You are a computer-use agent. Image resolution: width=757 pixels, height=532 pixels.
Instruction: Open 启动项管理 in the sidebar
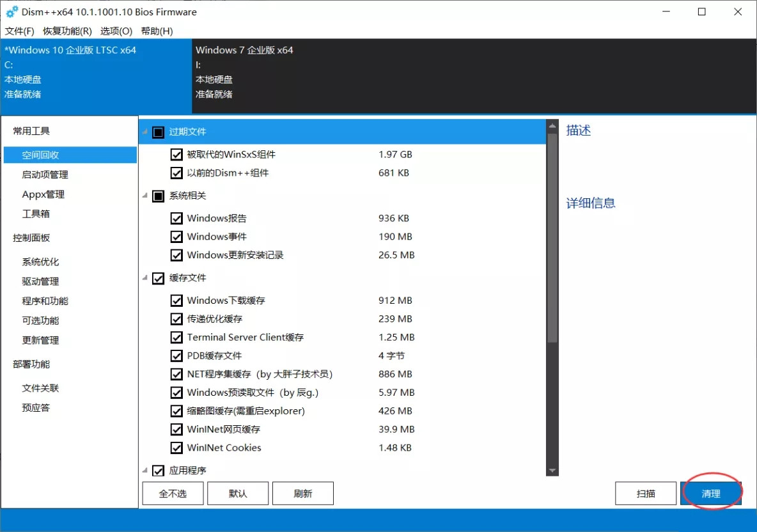(45, 175)
